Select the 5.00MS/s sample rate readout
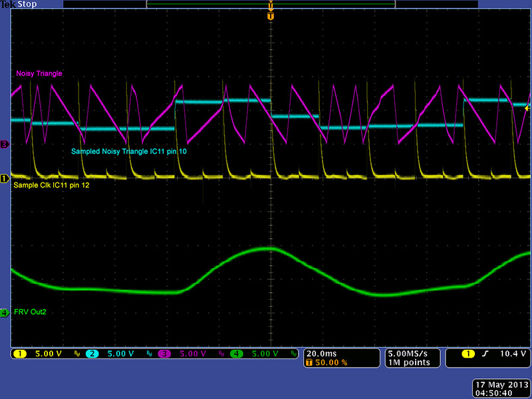The height and width of the screenshot is (399, 532). [x=408, y=353]
